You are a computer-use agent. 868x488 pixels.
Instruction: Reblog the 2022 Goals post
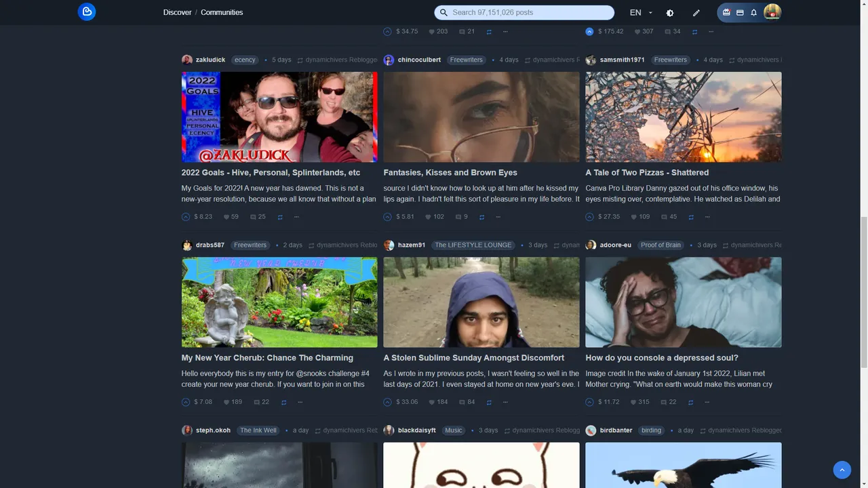coord(280,217)
